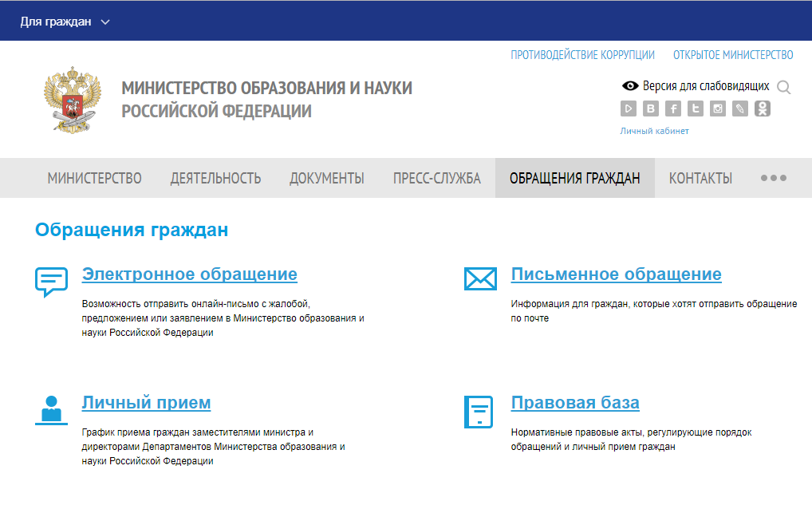812x509 pixels.
Task: Click text "Нормативные правовые акты, регулирующие порядок"
Action: pyautogui.click(x=631, y=432)
